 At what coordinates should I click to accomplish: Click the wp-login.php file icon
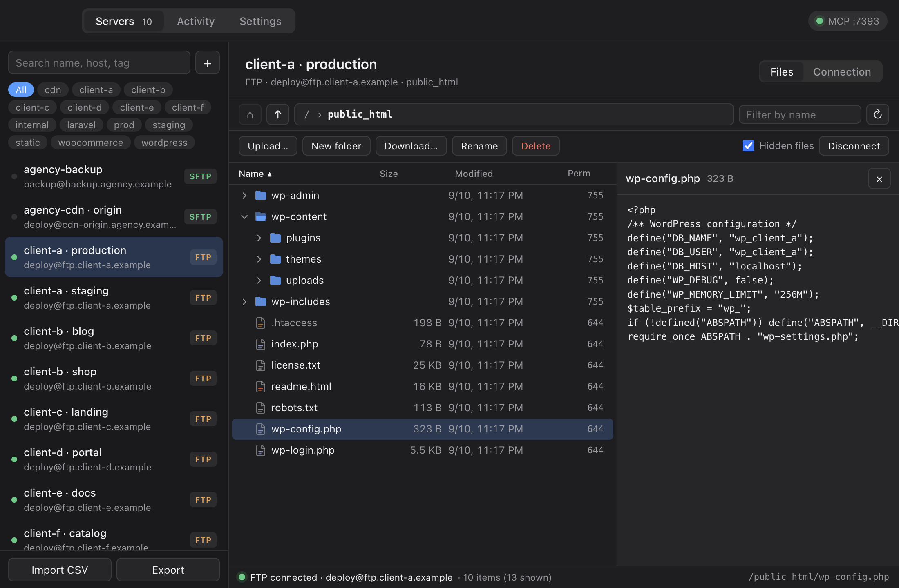tap(261, 450)
